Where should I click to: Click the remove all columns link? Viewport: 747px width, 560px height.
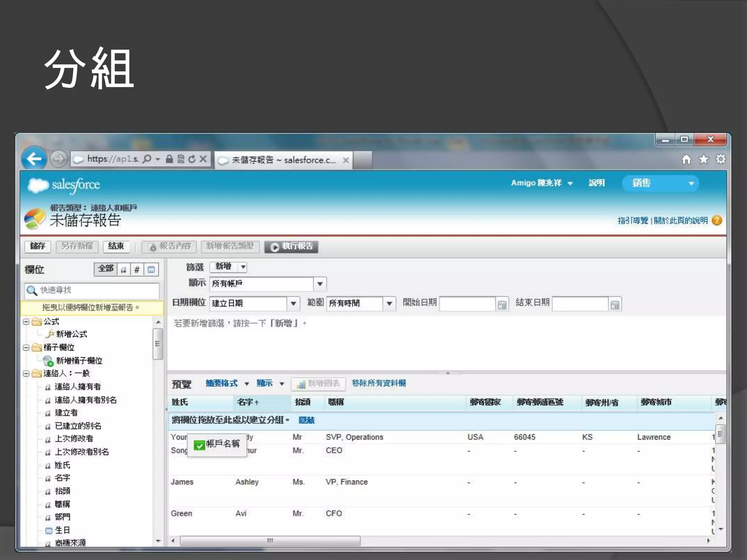coord(379,383)
